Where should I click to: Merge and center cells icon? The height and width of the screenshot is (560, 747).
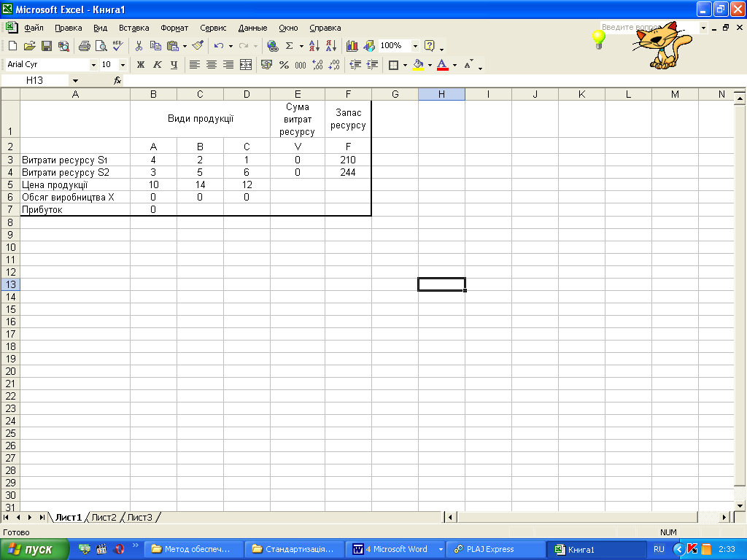tap(246, 65)
